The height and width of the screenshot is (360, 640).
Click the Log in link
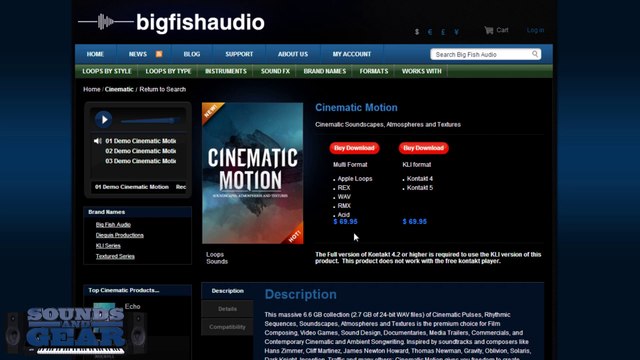point(535,30)
